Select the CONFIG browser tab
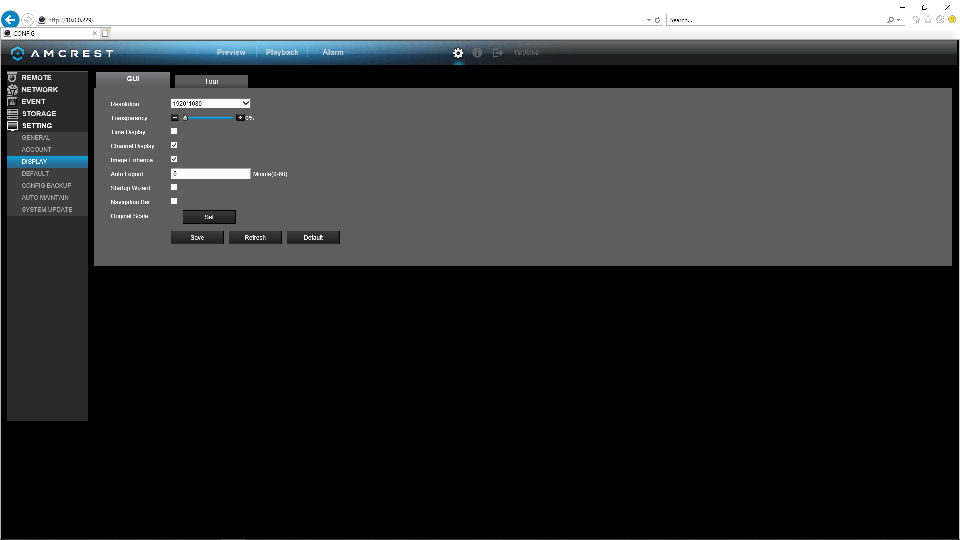This screenshot has width=960, height=540. point(50,33)
